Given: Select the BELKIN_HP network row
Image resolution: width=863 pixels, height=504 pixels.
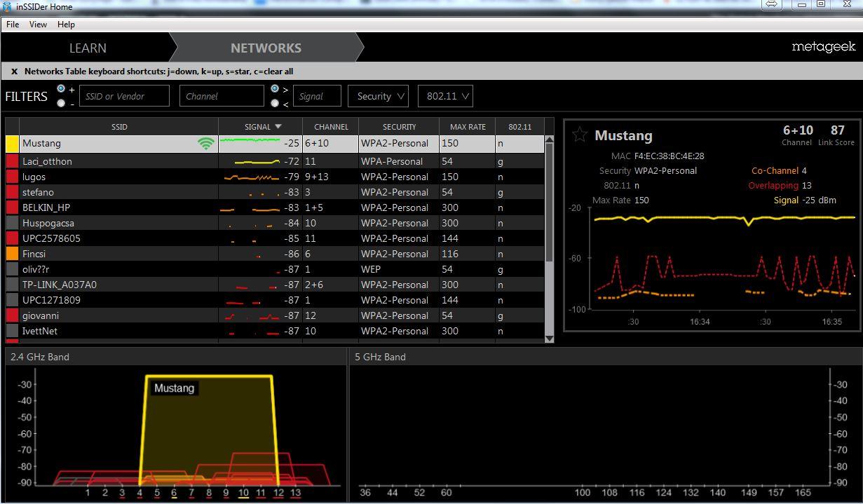Looking at the screenshot, I should click(275, 207).
